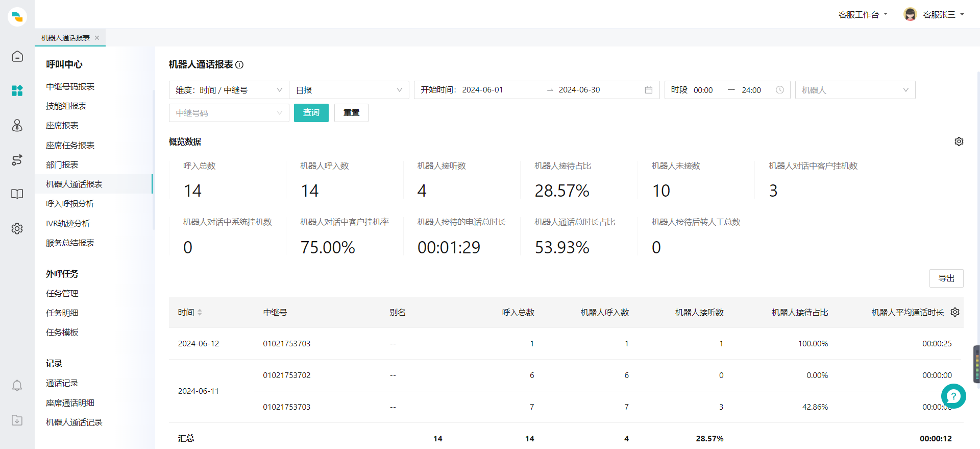Click end date 2024-06-30 field
This screenshot has width=980, height=449.
pyautogui.click(x=579, y=90)
